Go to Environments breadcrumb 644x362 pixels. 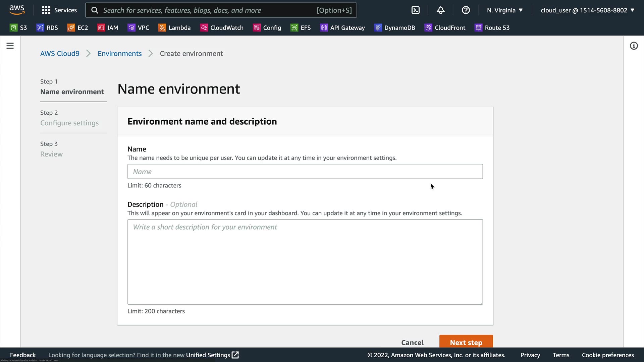(119, 54)
